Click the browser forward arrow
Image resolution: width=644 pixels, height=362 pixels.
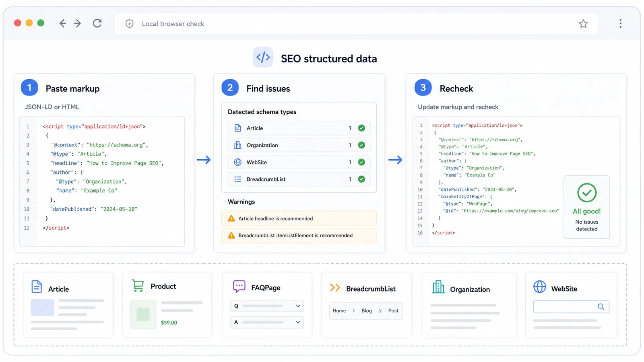pos(78,23)
